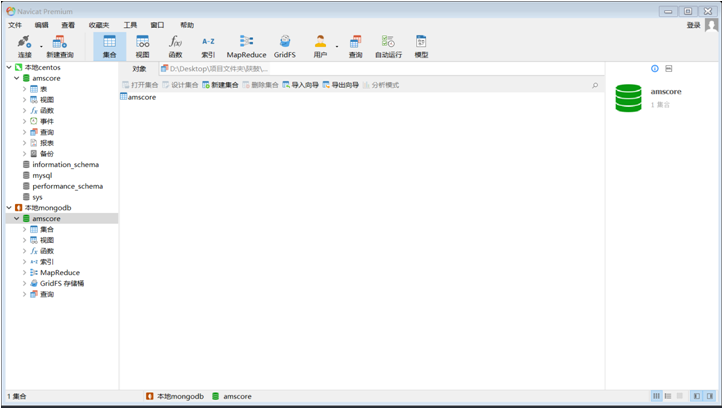Collapse the 本地mongodb connection node
This screenshot has width=722, height=408.
9,208
